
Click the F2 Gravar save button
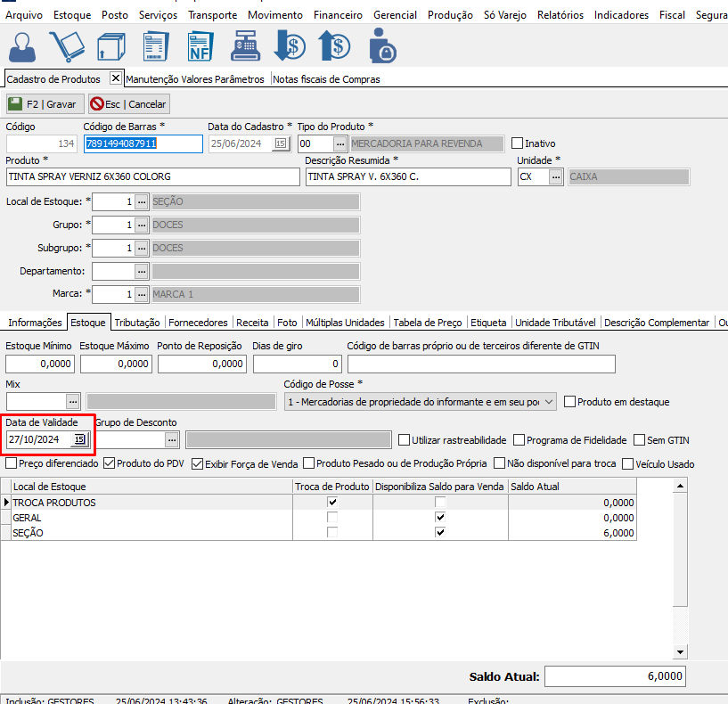coord(45,104)
